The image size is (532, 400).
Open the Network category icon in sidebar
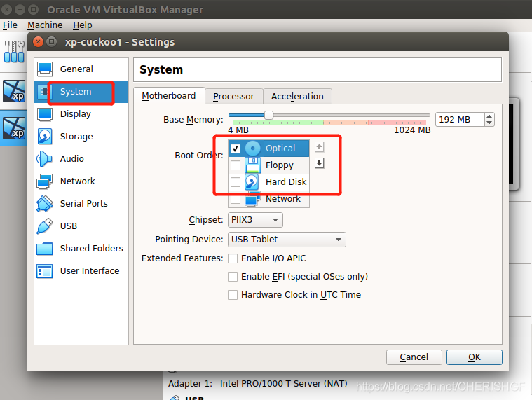point(44,181)
